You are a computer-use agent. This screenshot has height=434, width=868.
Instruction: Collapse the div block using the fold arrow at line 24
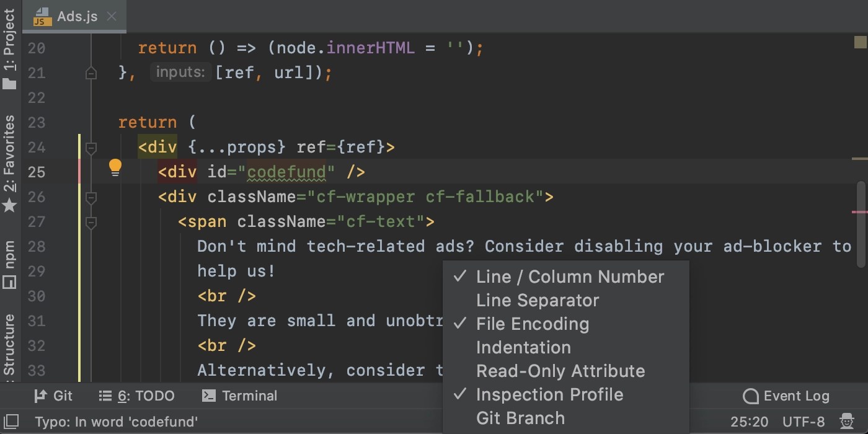click(91, 148)
